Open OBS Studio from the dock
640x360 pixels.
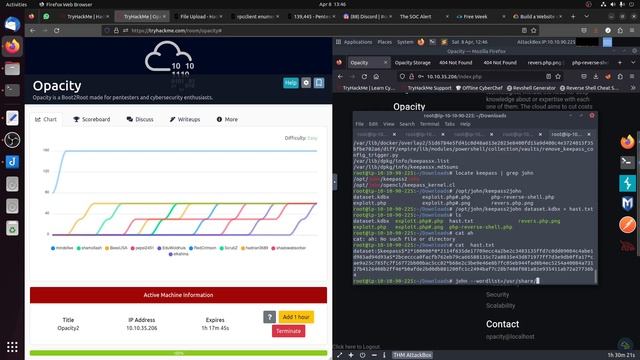[x=12, y=140]
